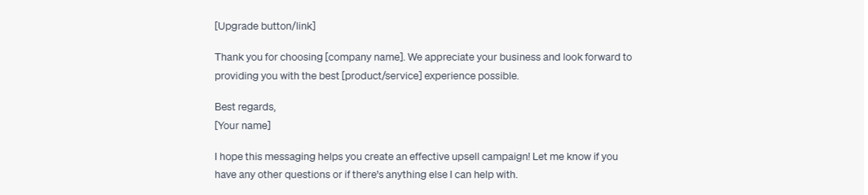
Task: Click the [company name] placeholder
Action: [x=365, y=57]
